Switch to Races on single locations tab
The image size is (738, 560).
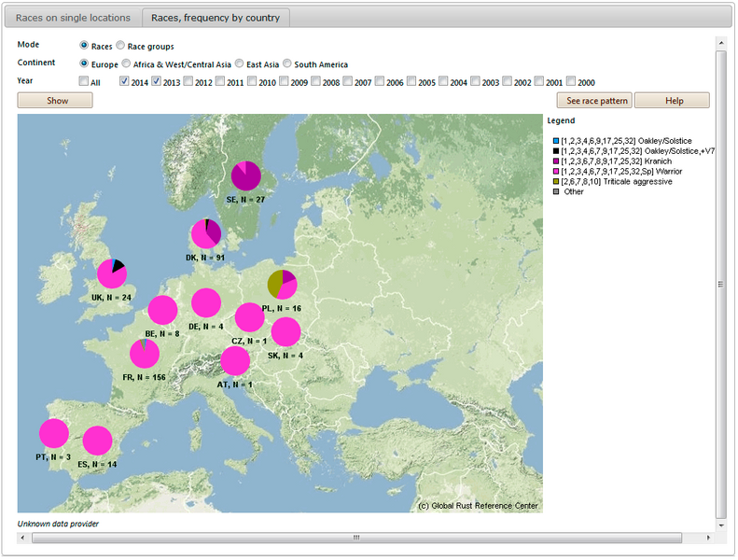click(x=74, y=18)
